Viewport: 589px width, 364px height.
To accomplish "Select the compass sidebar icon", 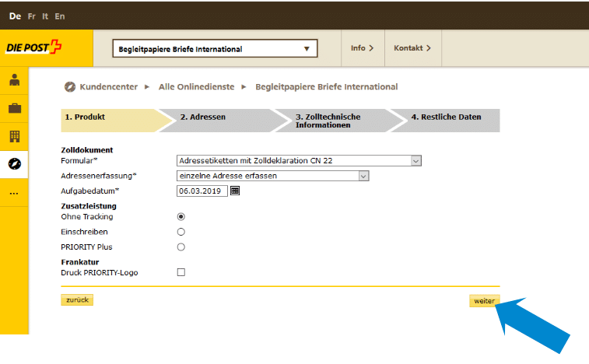I will point(14,164).
